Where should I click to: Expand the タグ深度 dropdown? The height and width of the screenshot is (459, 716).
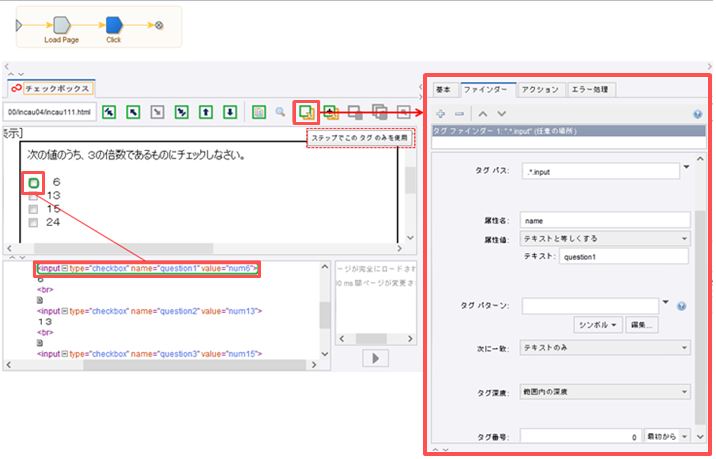point(606,392)
